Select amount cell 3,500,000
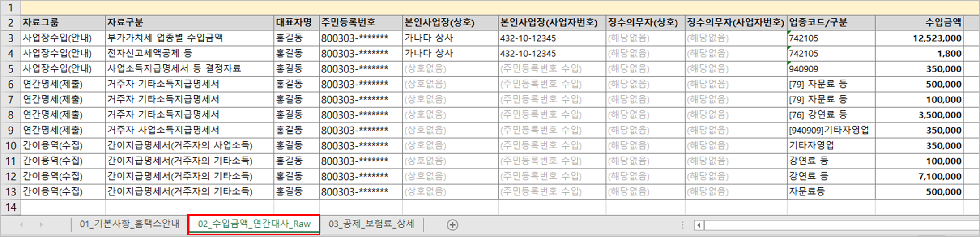 tap(920, 115)
